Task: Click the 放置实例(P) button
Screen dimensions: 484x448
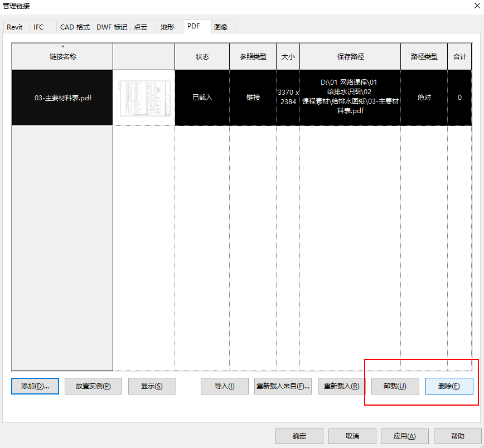Action: tap(93, 386)
